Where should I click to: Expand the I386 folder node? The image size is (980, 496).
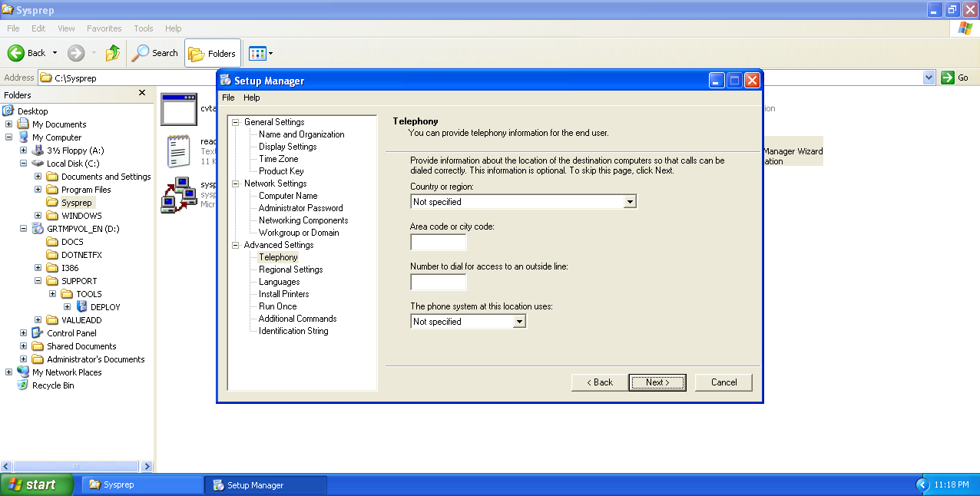point(38,268)
